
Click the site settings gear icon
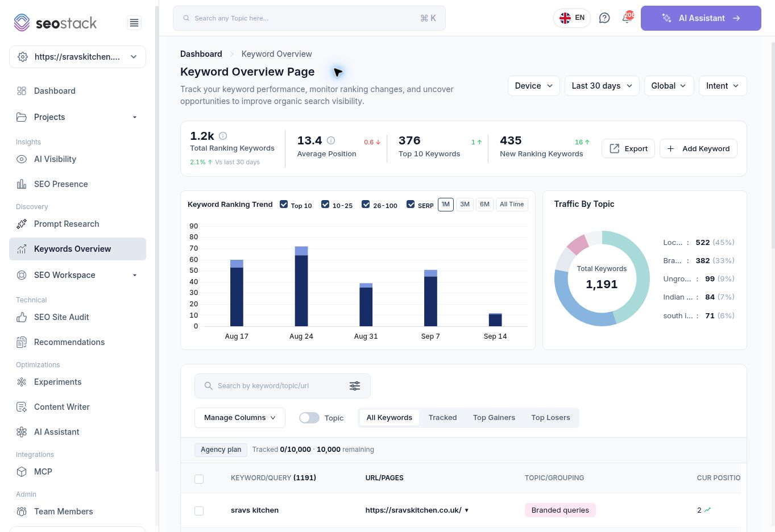[x=23, y=57]
